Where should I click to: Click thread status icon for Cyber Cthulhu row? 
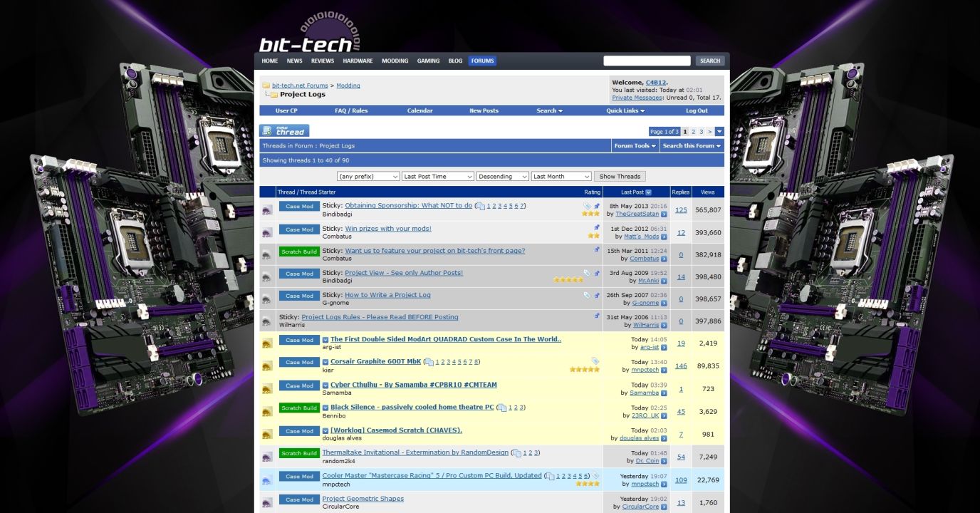(x=267, y=389)
